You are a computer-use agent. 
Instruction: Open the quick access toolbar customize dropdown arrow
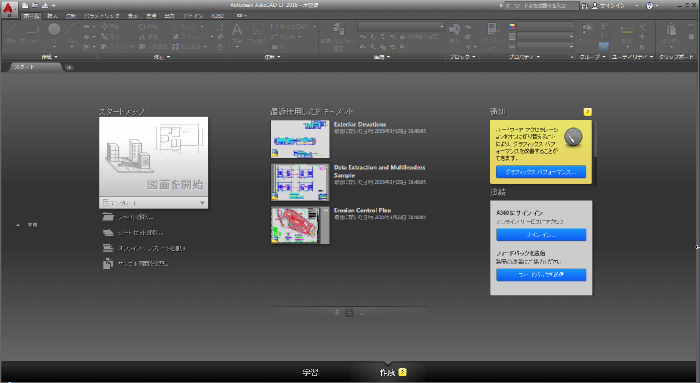(54, 5)
